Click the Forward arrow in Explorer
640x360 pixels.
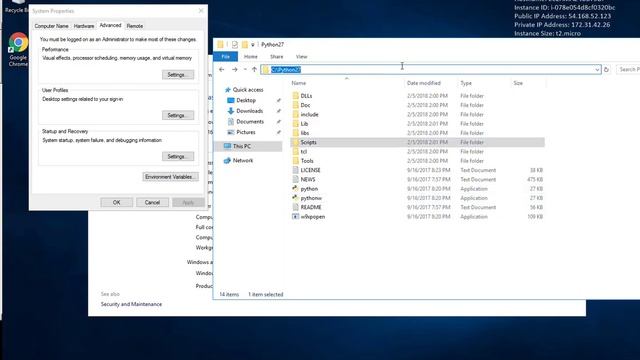point(234,69)
